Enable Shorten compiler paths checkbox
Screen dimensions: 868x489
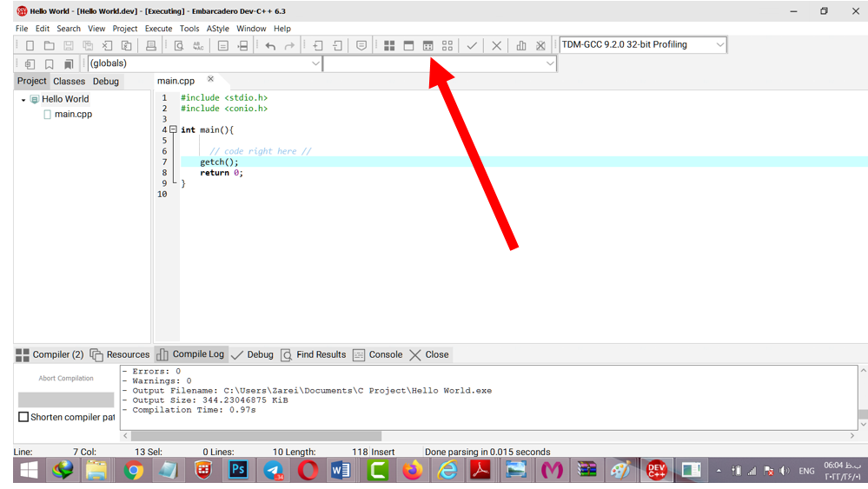(x=23, y=417)
